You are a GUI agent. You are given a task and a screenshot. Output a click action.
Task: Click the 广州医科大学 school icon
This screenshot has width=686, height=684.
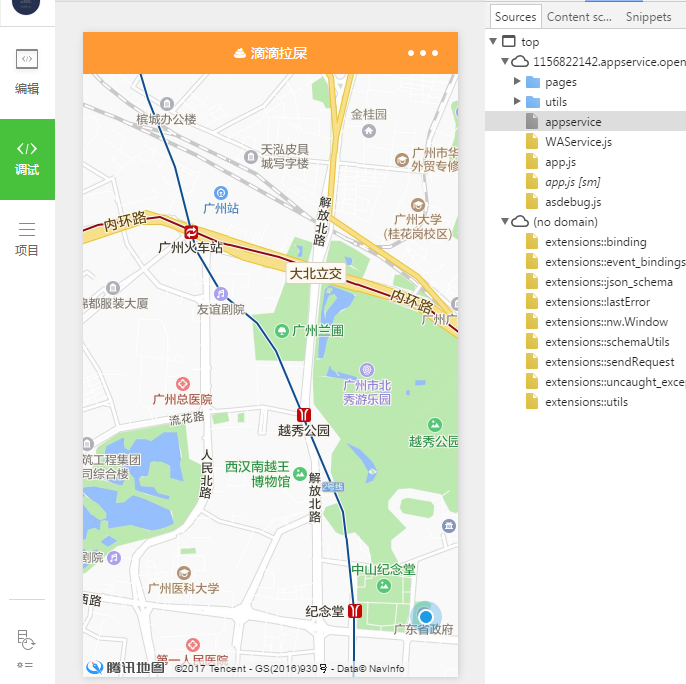184,573
